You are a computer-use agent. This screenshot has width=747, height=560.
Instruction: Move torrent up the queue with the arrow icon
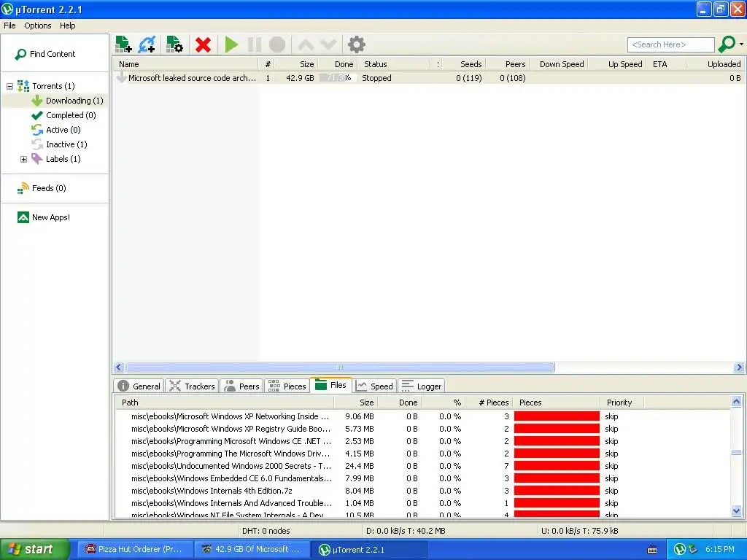[x=306, y=44]
